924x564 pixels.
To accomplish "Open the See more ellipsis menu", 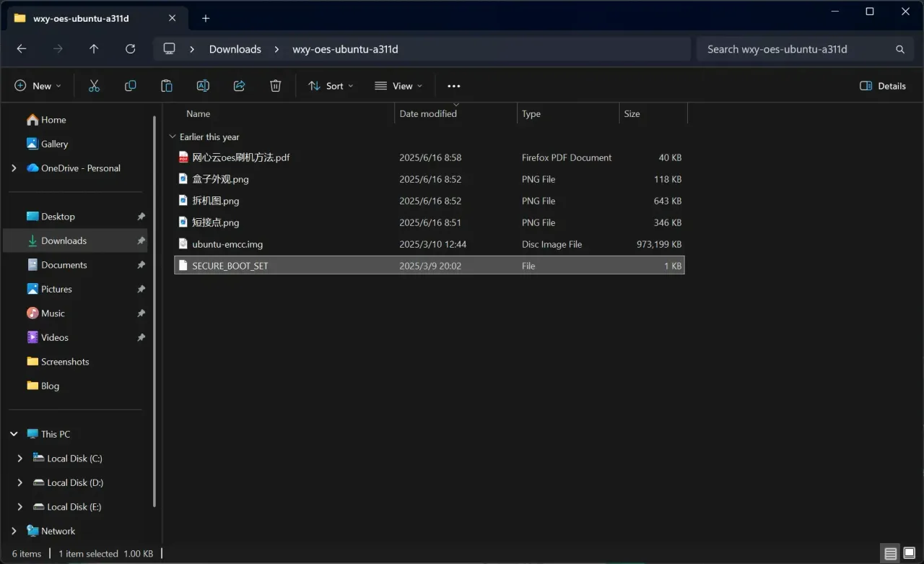I will tap(453, 86).
